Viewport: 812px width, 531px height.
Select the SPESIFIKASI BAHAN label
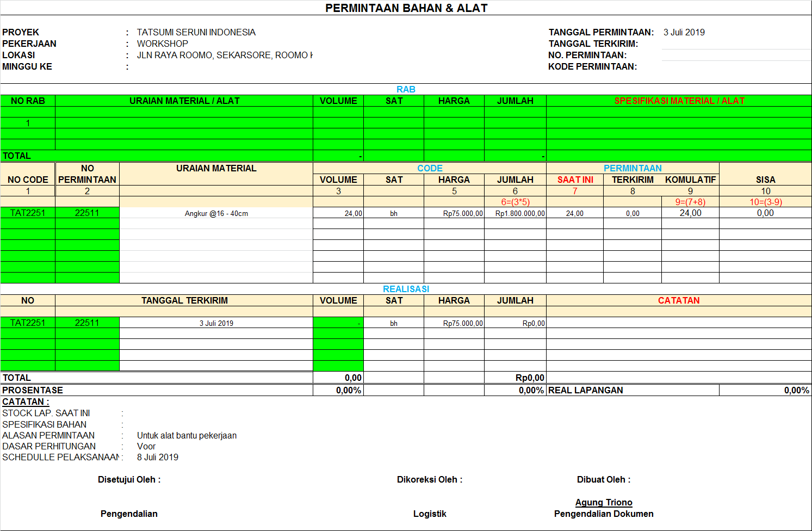(x=44, y=424)
